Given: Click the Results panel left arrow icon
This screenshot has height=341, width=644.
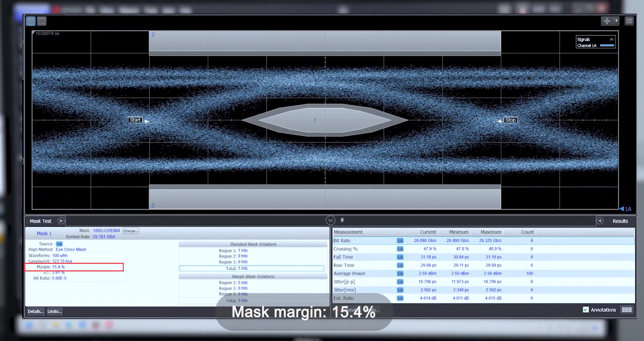Looking at the screenshot, I should pos(600,221).
